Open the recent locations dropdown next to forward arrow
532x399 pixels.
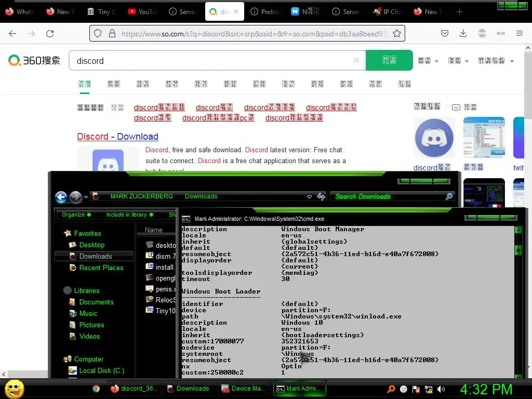[86, 197]
